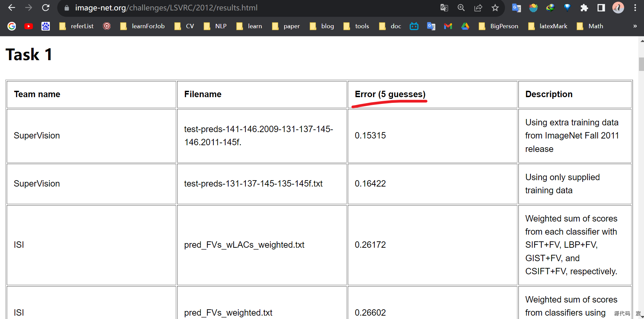The height and width of the screenshot is (319, 644).
Task: Open Google Drive bookmark
Action: pos(465,26)
